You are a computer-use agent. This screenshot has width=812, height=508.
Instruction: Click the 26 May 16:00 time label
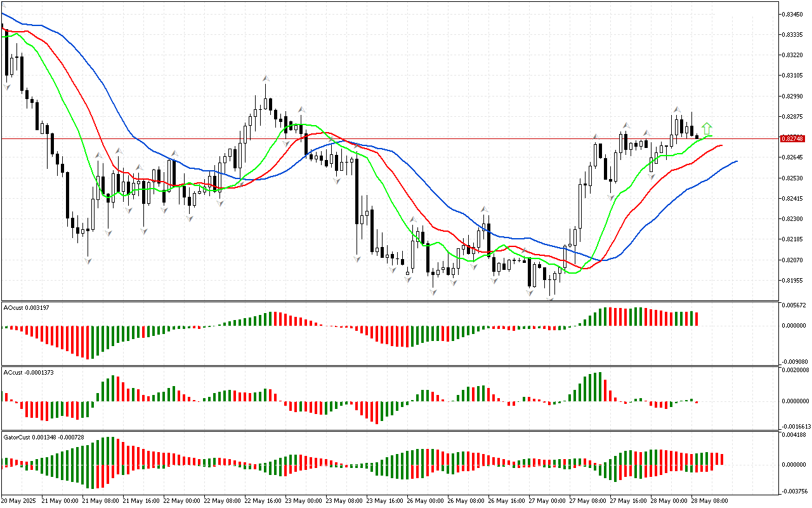click(x=506, y=501)
